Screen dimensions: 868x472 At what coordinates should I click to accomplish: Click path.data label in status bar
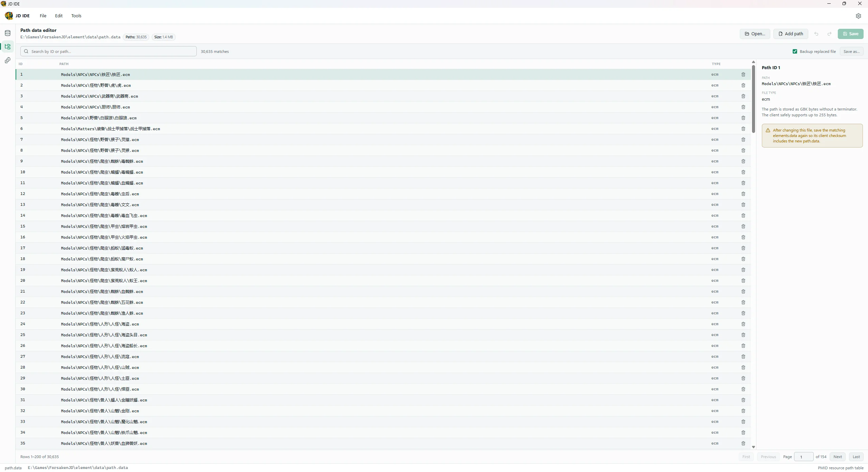click(13, 468)
